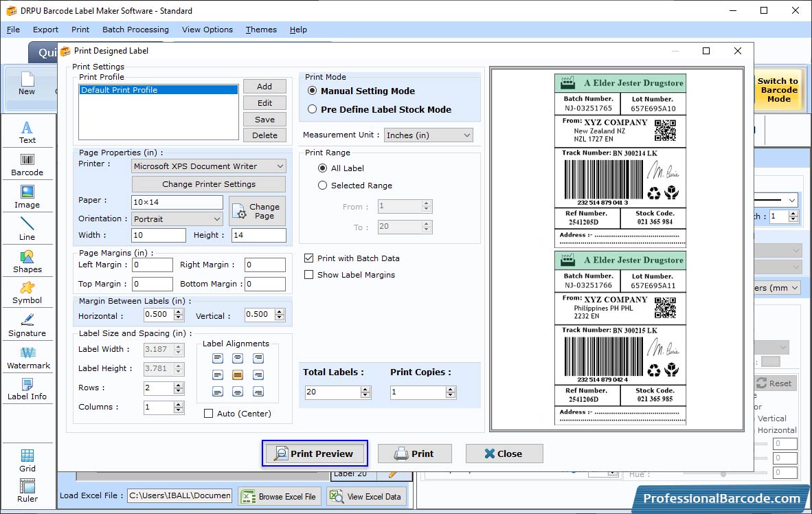
Task: Select the Symbol tool
Action: pyautogui.click(x=27, y=293)
